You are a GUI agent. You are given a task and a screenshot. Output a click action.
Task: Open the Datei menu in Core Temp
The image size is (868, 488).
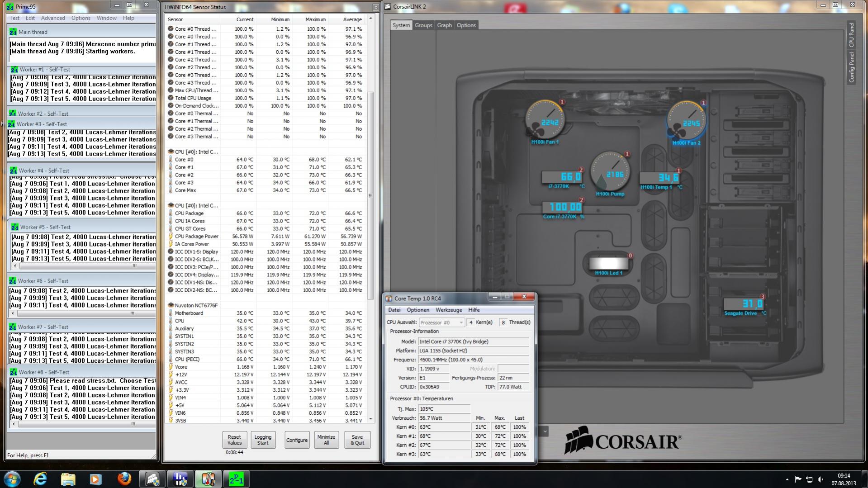394,310
